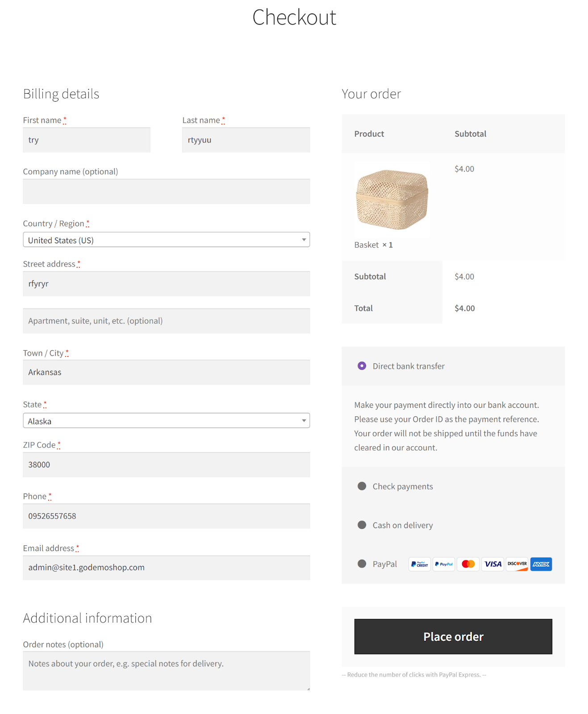Choose Cash on delivery payment
588x714 pixels.
coord(362,525)
